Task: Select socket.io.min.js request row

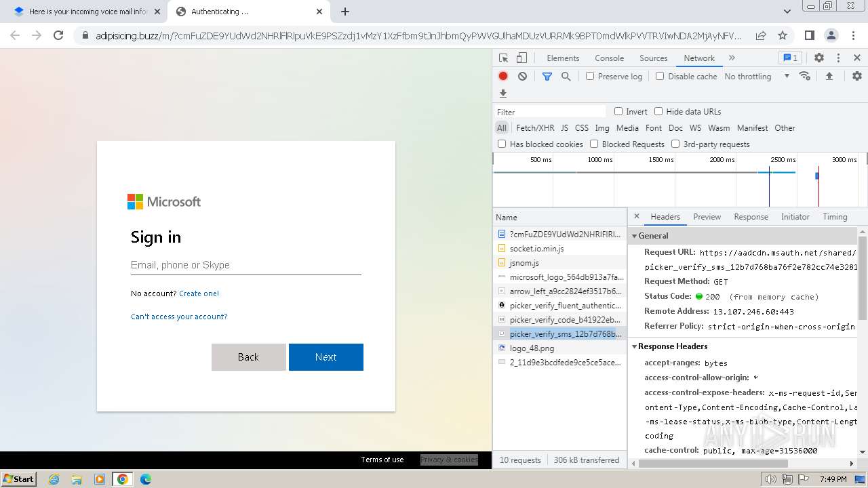Action: click(559, 249)
